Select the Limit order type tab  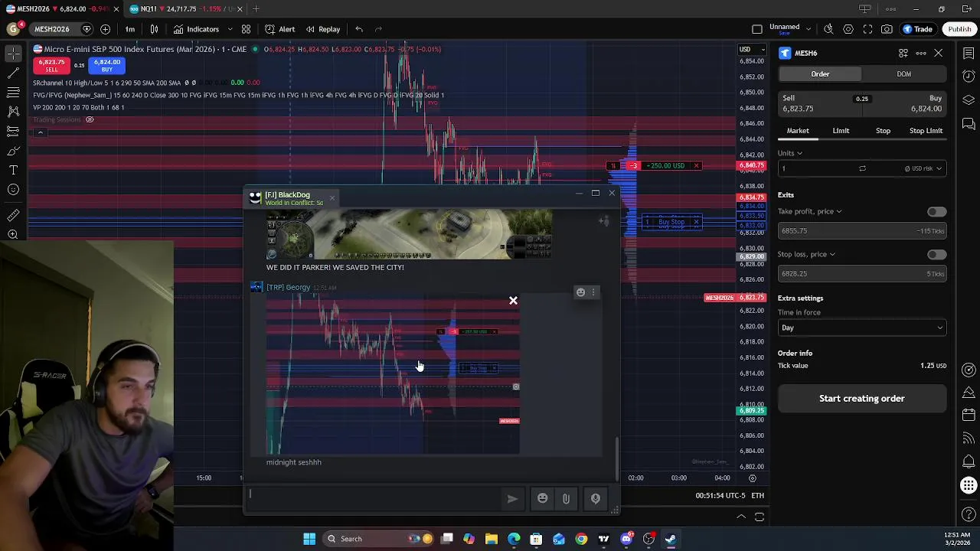pos(841,131)
